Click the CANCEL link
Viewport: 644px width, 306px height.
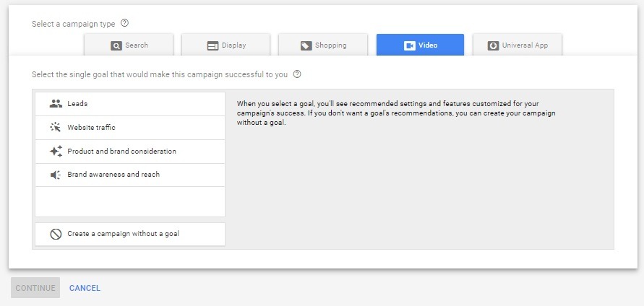[x=85, y=288]
